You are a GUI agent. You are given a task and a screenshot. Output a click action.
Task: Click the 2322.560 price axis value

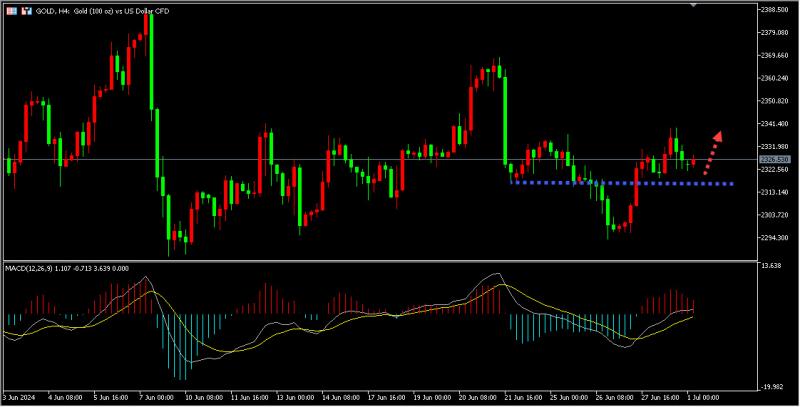point(775,169)
